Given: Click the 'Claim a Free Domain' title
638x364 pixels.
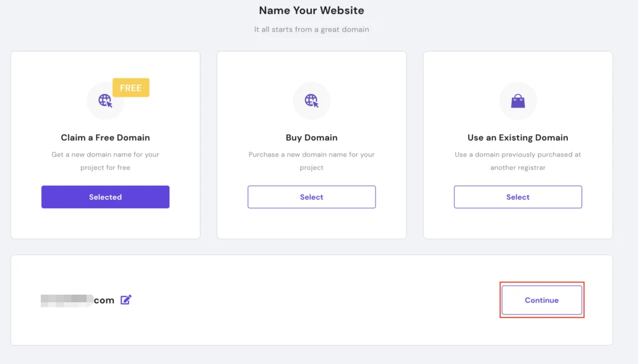Looking at the screenshot, I should 106,137.
